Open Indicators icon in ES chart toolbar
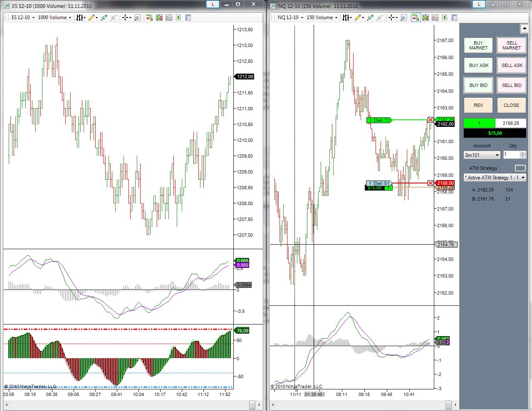532x411 pixels. click(168, 17)
